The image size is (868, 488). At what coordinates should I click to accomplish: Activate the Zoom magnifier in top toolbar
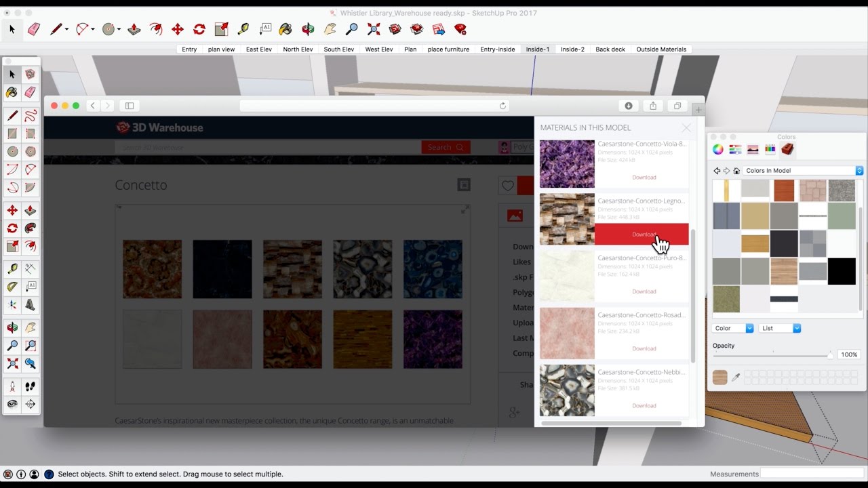pos(351,29)
